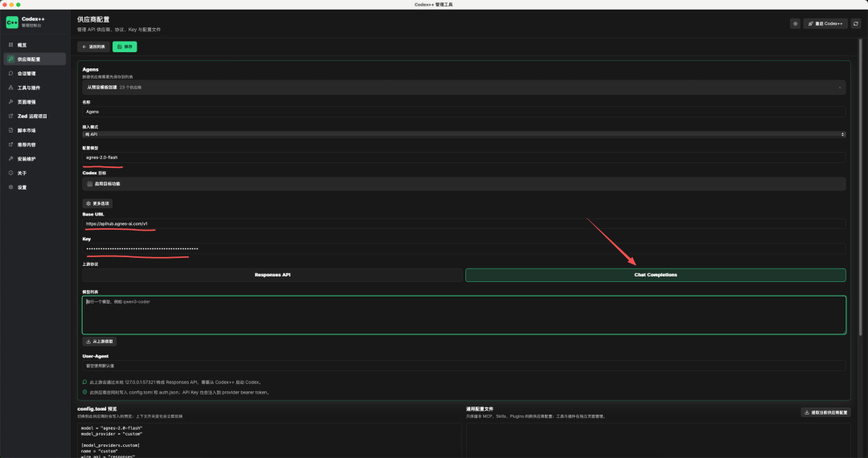Click the rocket 重启 Codex++ button
Viewport: 868px width, 458px height.
825,24
